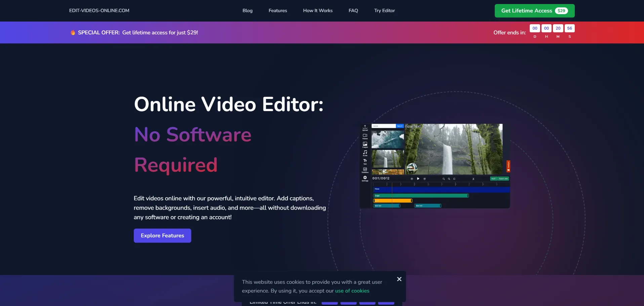Open the Subtitles icon in sidebar
The image size is (644, 306).
pos(365,170)
